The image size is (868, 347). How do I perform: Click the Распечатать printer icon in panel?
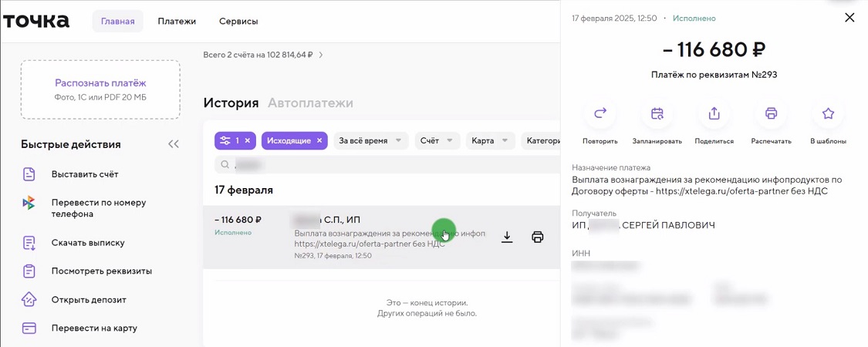[771, 113]
